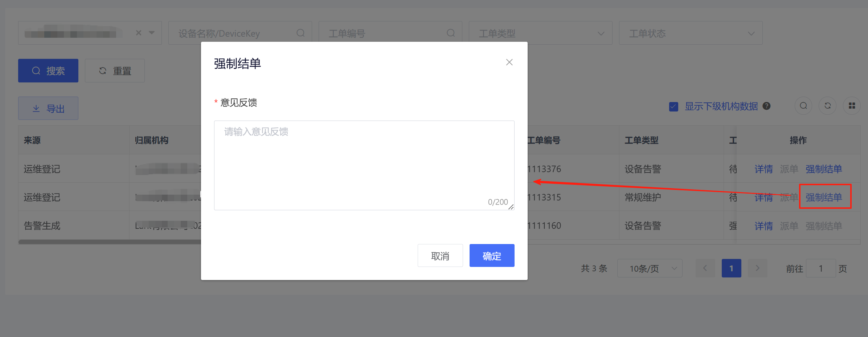
Task: Select page 1 in pagination
Action: [731, 268]
